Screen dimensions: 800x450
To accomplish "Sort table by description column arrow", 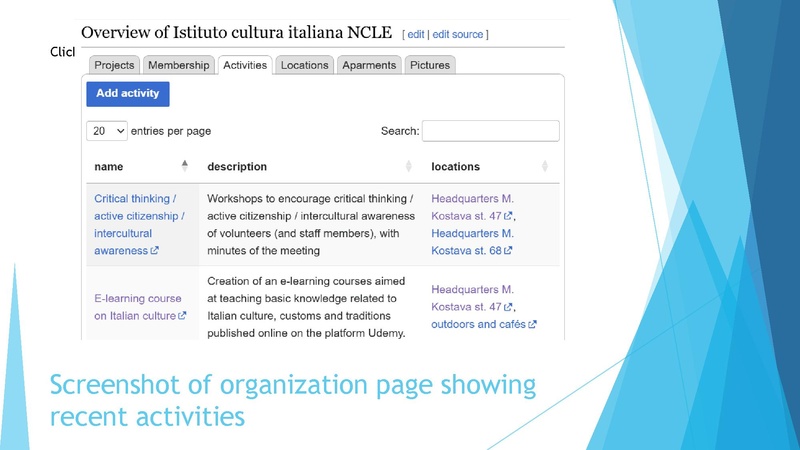I will tap(408, 166).
